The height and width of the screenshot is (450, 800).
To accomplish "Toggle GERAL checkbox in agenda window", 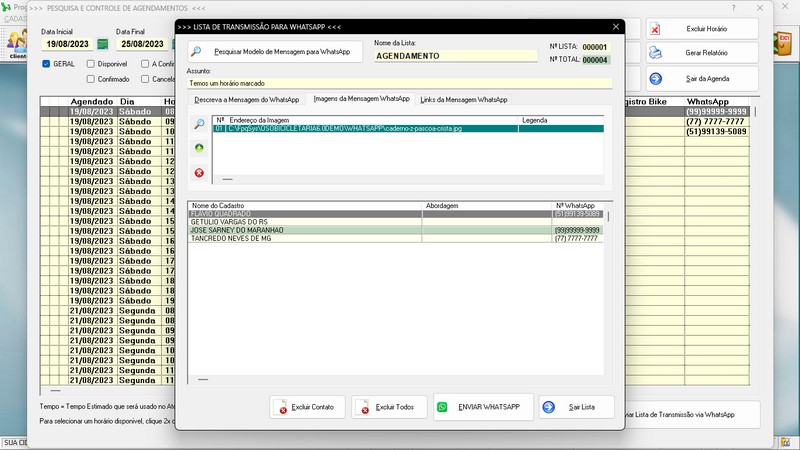I will coord(46,64).
